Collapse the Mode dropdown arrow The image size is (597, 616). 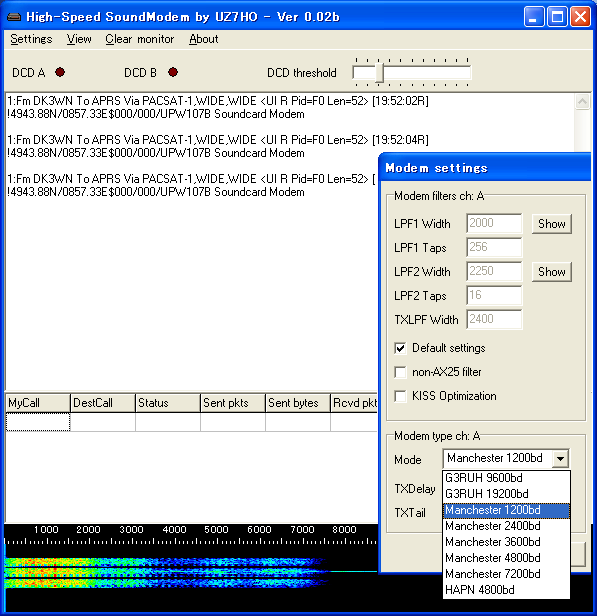pyautogui.click(x=560, y=458)
